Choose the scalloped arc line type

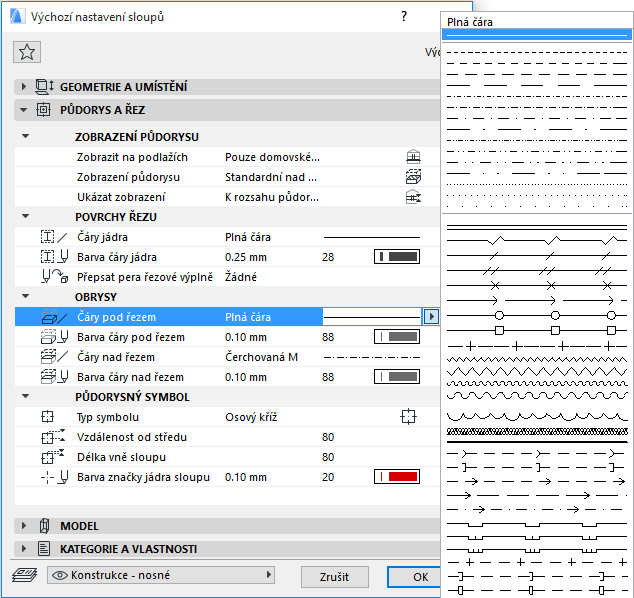click(537, 416)
